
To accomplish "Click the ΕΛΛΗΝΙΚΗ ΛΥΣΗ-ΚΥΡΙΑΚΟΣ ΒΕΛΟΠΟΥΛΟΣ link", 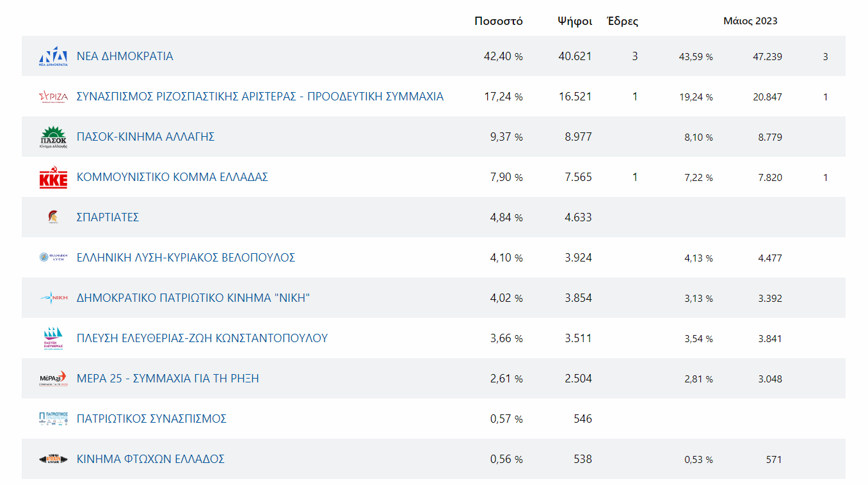I will point(186,258).
